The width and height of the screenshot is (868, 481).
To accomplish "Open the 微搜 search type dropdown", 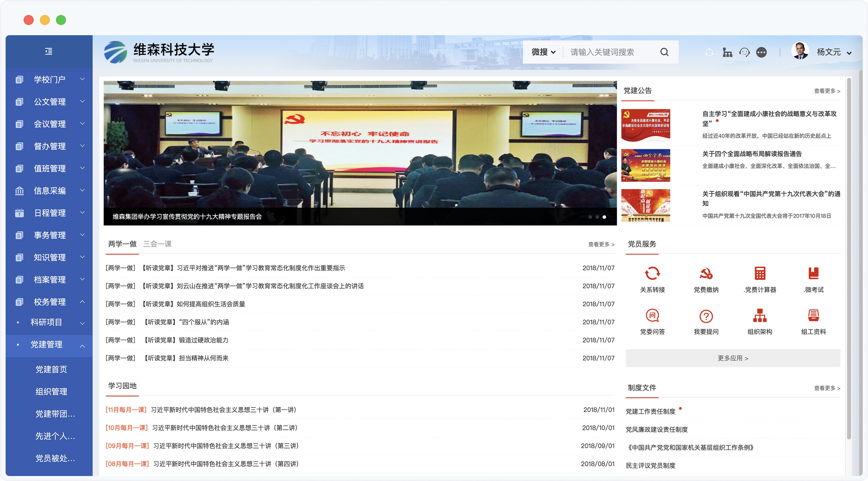I will click(543, 52).
